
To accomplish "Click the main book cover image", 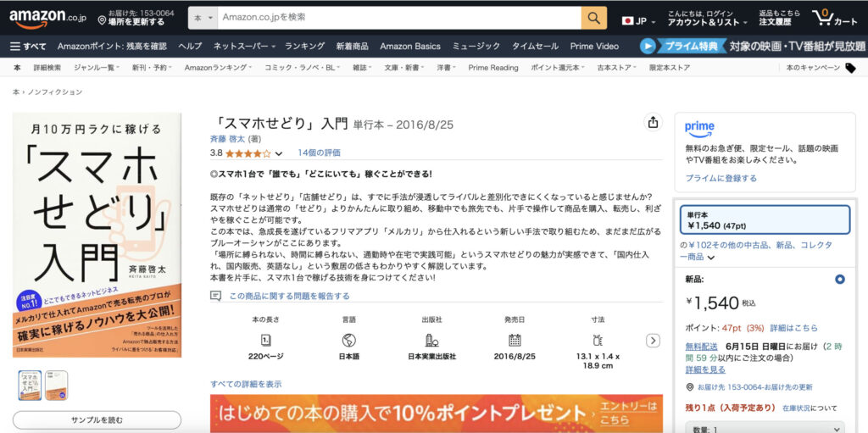I will coord(97,236).
